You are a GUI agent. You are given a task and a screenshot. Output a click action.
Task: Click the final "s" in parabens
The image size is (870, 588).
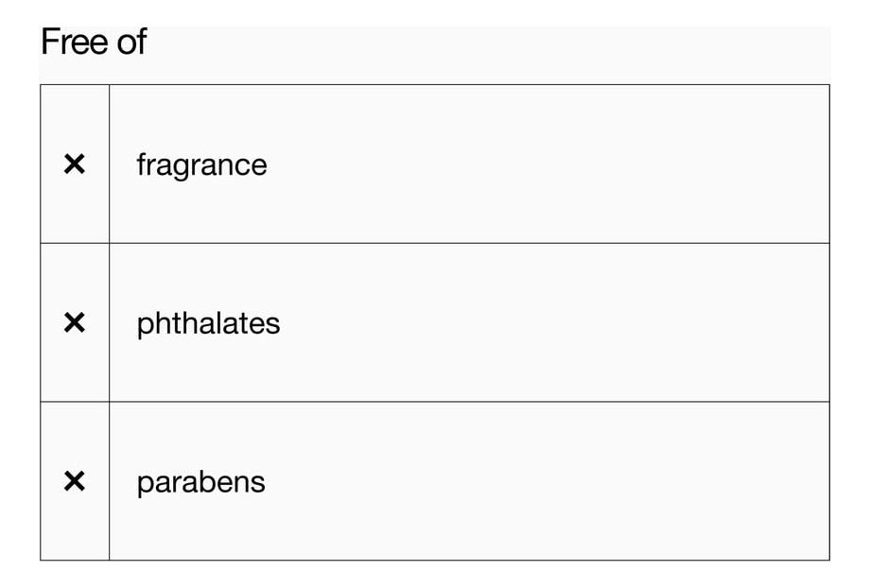(x=259, y=484)
